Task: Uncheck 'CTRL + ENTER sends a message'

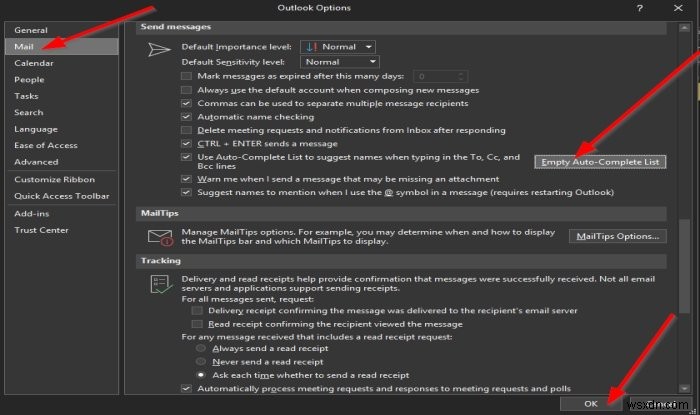Action: 187,144
